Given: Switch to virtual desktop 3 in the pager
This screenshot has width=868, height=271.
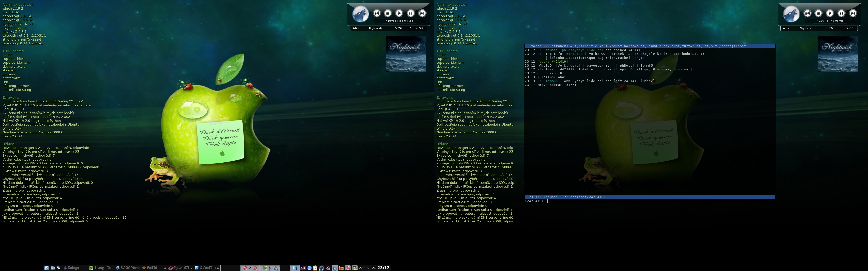Looking at the screenshot, I should pos(270,268).
